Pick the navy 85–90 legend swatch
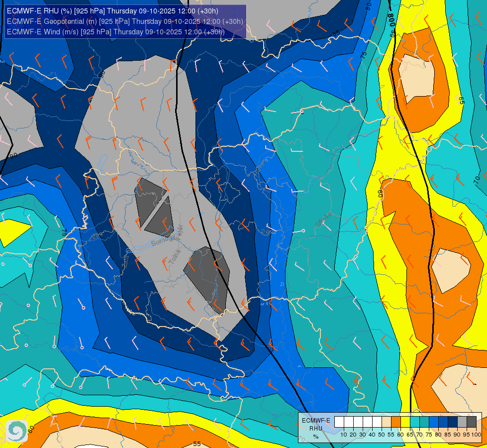 453,422
